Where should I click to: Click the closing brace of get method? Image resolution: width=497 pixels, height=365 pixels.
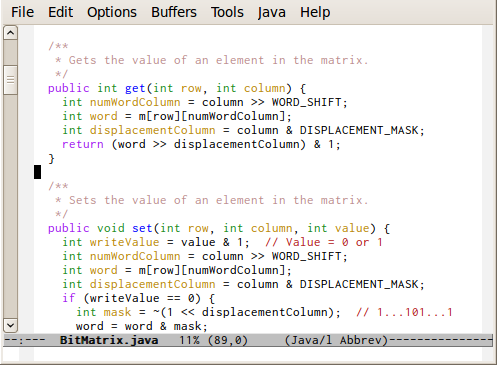(x=51, y=158)
